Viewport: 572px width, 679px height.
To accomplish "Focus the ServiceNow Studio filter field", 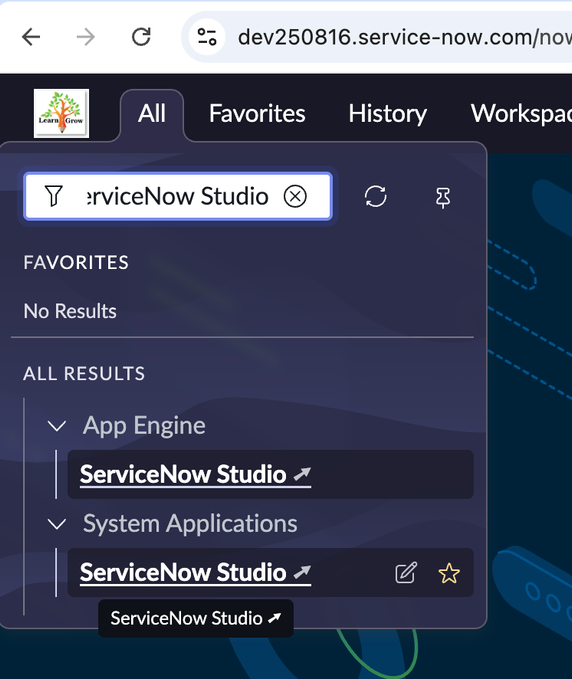I will (x=178, y=196).
